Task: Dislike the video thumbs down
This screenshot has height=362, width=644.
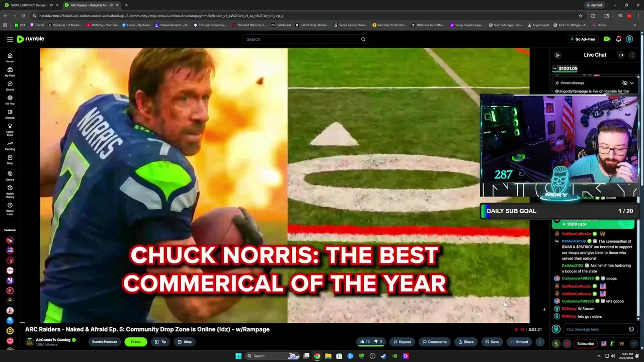Action: click(x=378, y=342)
